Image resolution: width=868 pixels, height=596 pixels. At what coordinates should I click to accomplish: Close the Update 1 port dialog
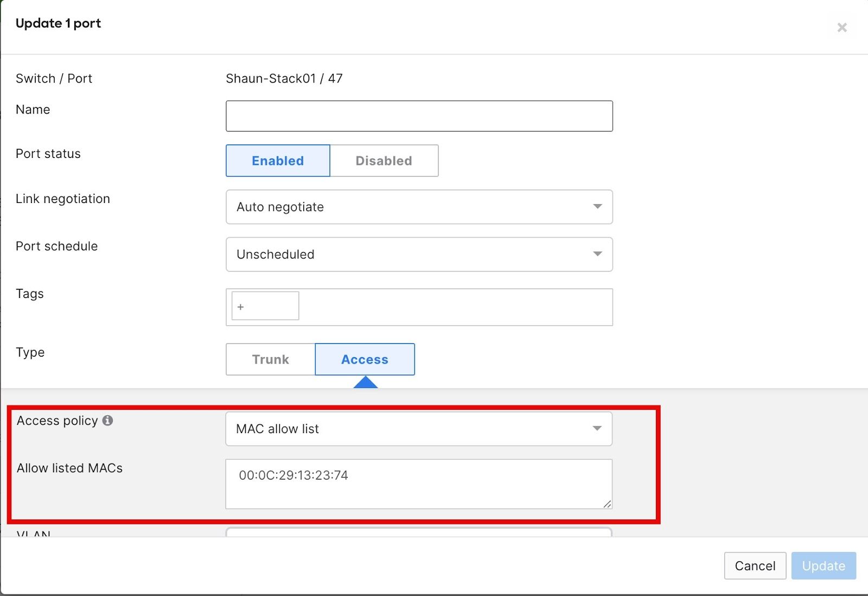[x=841, y=27]
